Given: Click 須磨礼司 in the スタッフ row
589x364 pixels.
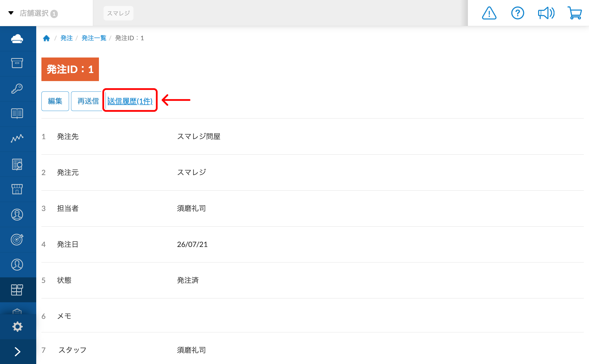Looking at the screenshot, I should (x=192, y=350).
